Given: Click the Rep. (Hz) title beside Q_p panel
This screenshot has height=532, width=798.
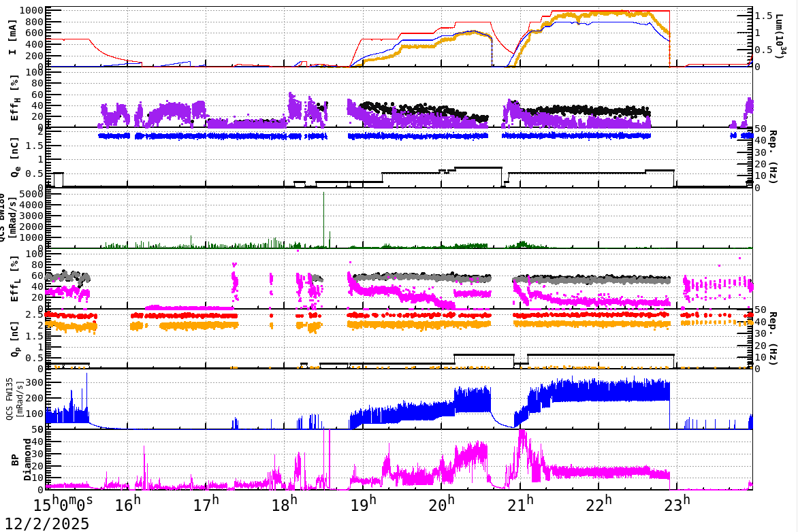Looking at the screenshot, I should click(x=772, y=338).
